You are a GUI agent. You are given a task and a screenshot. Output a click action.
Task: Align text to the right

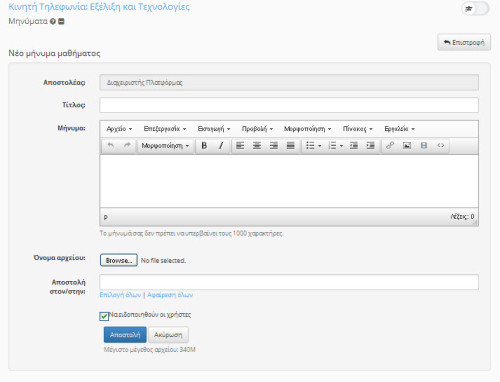(x=274, y=146)
